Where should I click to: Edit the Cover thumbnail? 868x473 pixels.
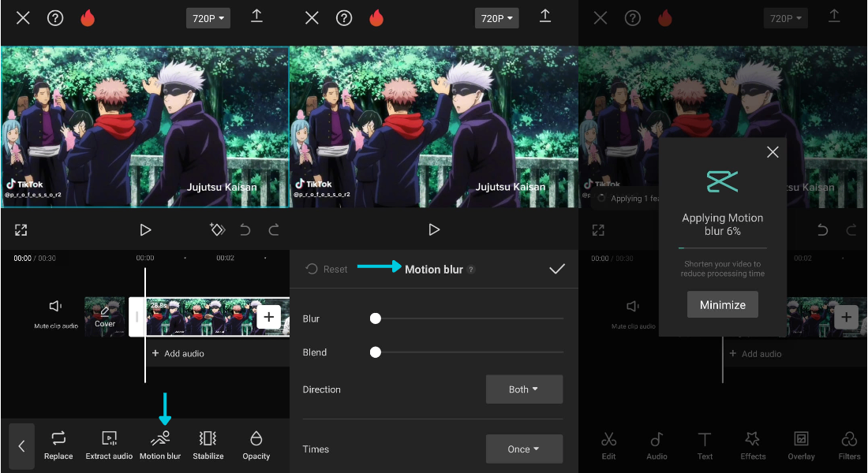[x=105, y=316]
